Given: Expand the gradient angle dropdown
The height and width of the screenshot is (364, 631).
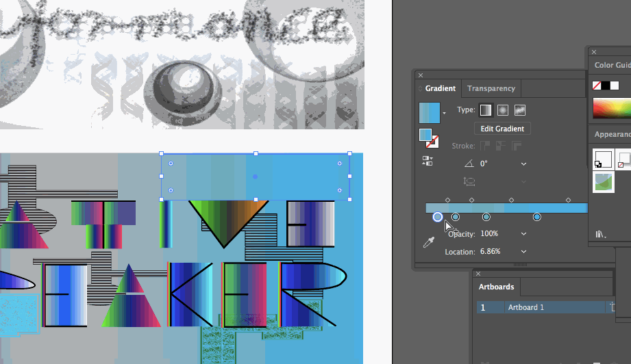Looking at the screenshot, I should click(x=523, y=164).
